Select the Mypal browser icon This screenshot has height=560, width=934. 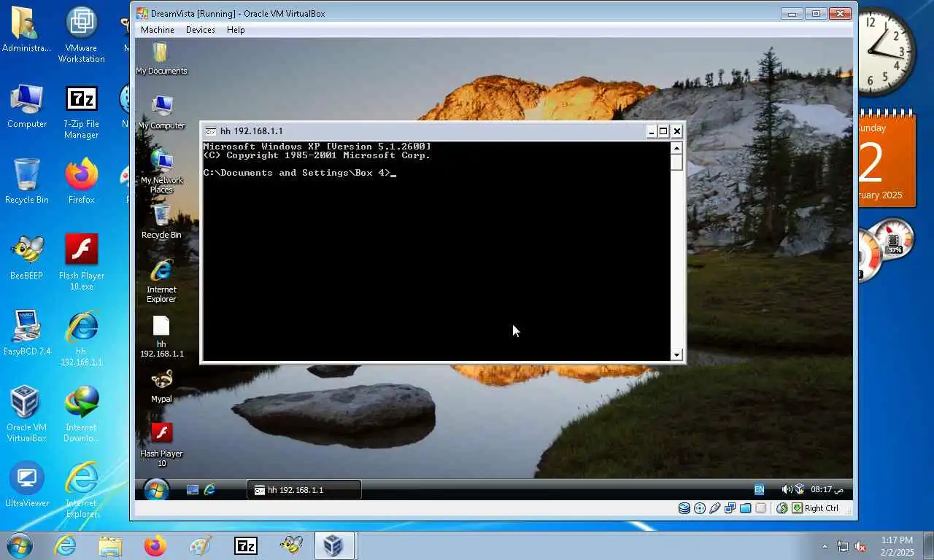(161, 386)
